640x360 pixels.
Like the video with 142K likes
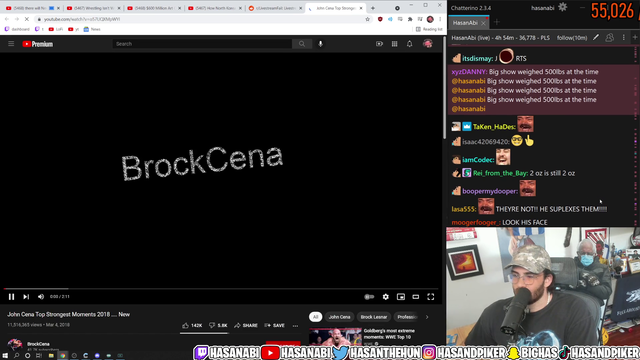(192, 325)
